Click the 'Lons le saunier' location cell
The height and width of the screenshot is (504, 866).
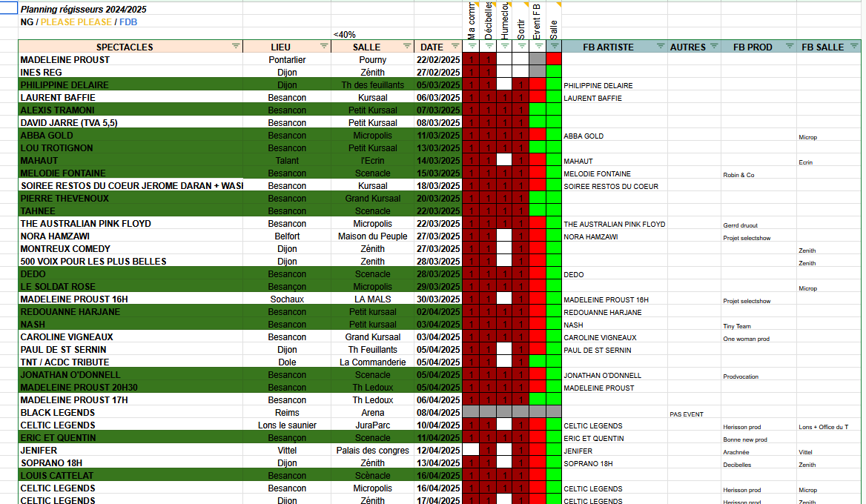287,425
